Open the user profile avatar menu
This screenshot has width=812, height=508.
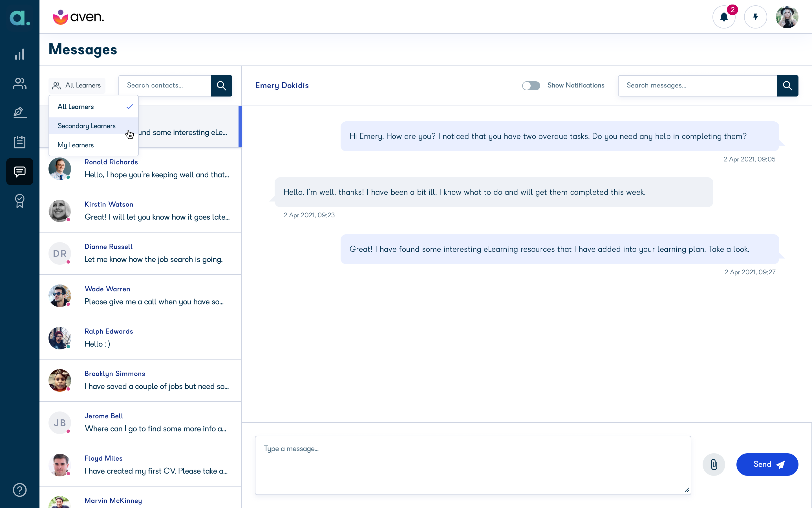tap(787, 17)
